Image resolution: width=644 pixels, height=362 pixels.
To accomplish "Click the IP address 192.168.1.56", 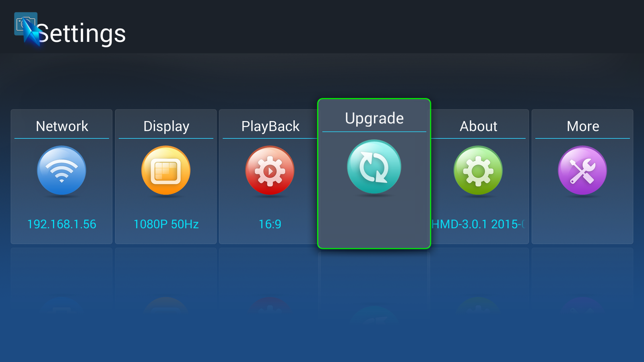I will coord(62,224).
